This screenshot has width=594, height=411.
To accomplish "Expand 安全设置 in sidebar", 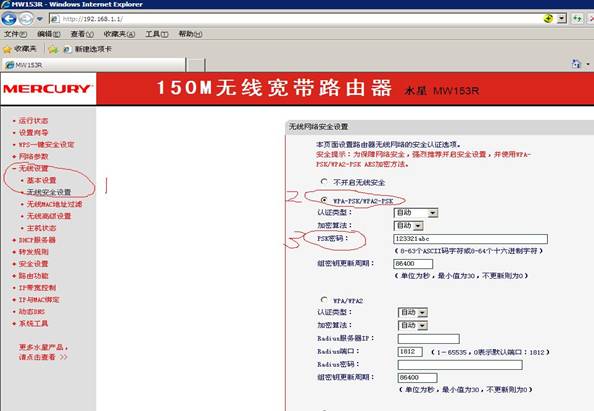I will pos(33,264).
